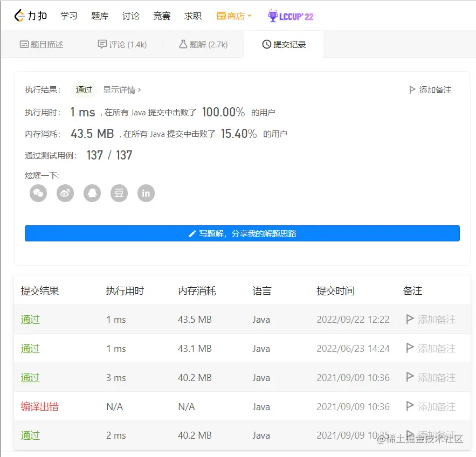The width and height of the screenshot is (476, 457).
Task: Switch to 评论 (1.4k) tab
Action: click(122, 44)
